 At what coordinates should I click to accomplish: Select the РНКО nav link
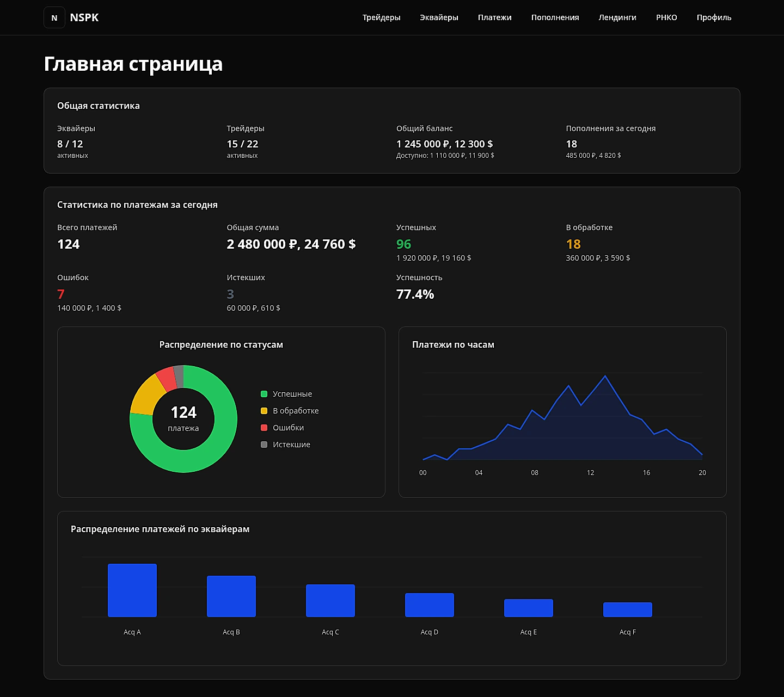[x=666, y=17]
